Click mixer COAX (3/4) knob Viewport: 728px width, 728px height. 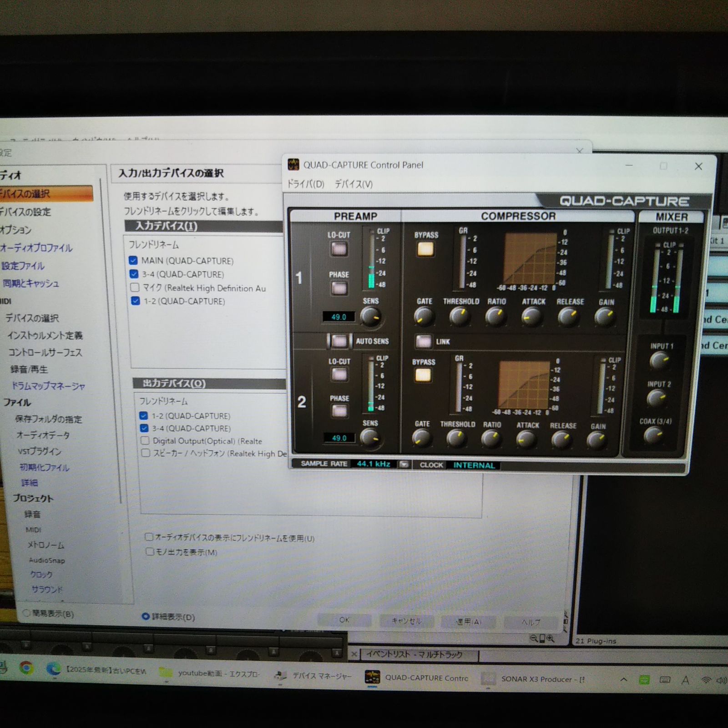(x=653, y=436)
